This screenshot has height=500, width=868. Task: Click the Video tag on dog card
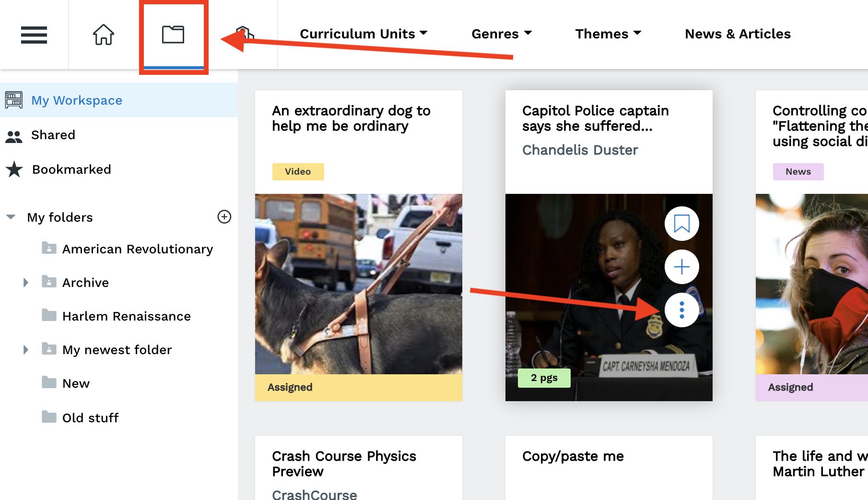[x=298, y=171]
